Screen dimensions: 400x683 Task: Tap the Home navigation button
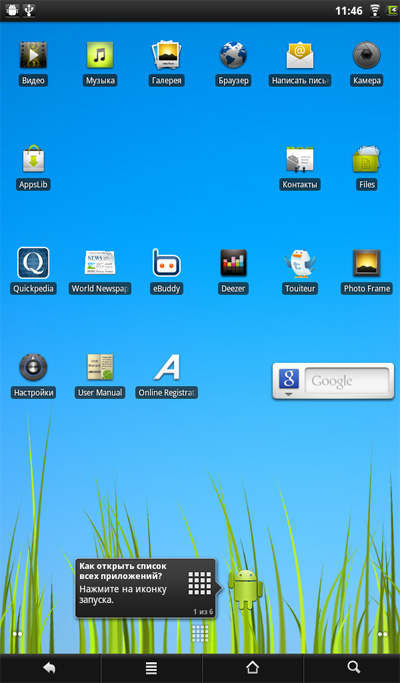252,667
